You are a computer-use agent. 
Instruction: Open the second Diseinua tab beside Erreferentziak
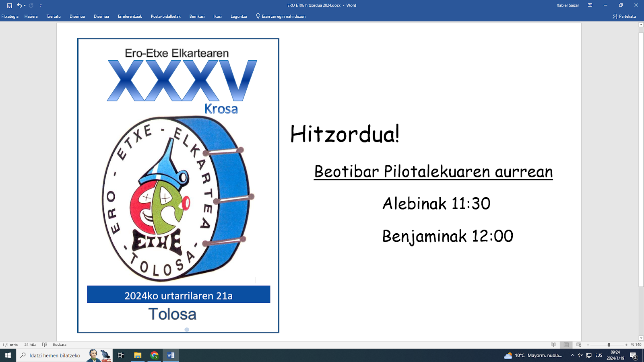click(101, 16)
